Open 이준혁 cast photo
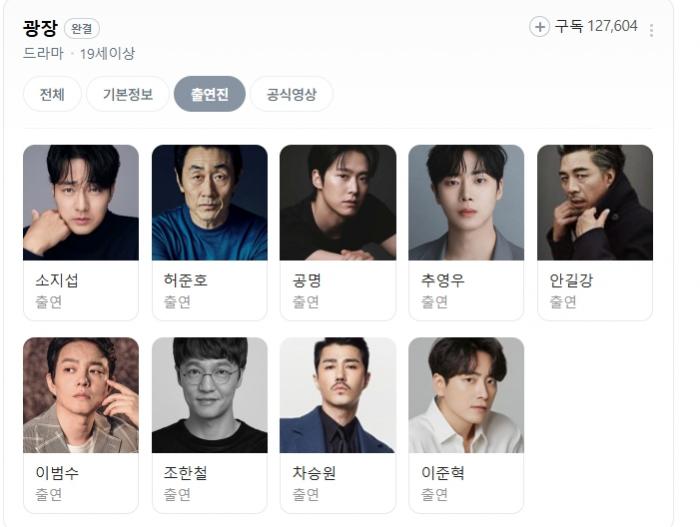Image resolution: width=700 pixels, height=527 pixels. tap(466, 395)
